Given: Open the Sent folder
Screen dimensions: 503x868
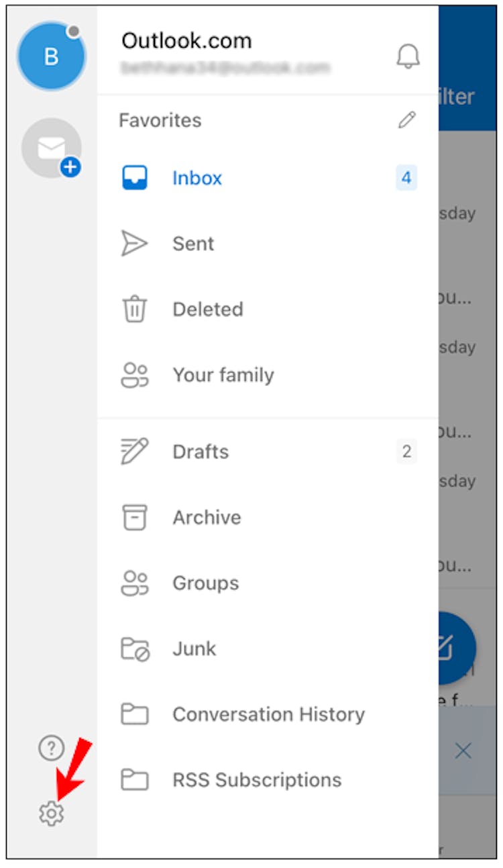Looking at the screenshot, I should (268, 244).
